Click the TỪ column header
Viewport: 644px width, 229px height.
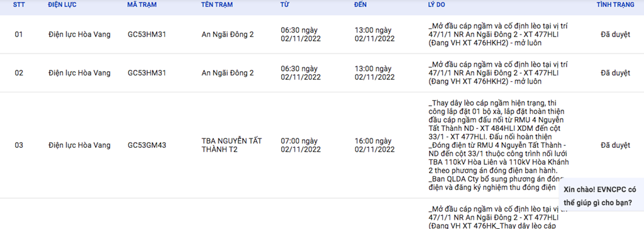tap(284, 5)
